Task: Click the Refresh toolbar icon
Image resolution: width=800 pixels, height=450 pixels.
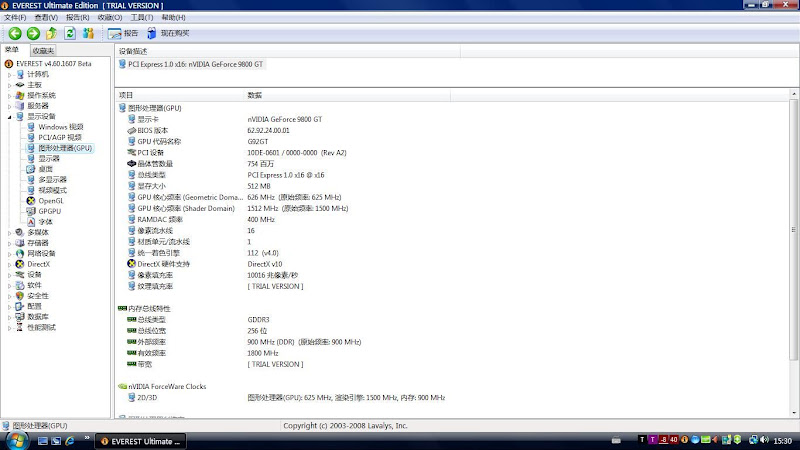Action: coord(70,34)
